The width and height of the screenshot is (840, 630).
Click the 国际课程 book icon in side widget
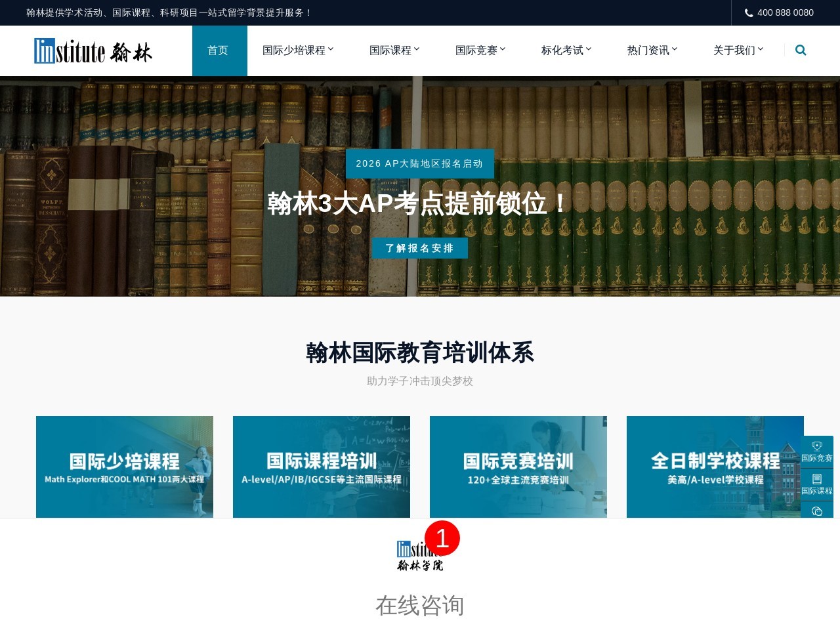(x=817, y=478)
